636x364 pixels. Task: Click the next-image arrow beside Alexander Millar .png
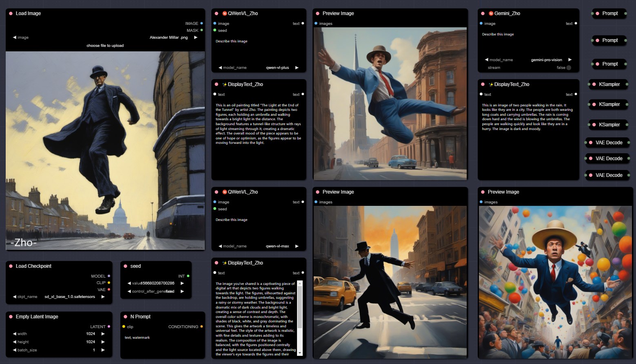(x=196, y=38)
